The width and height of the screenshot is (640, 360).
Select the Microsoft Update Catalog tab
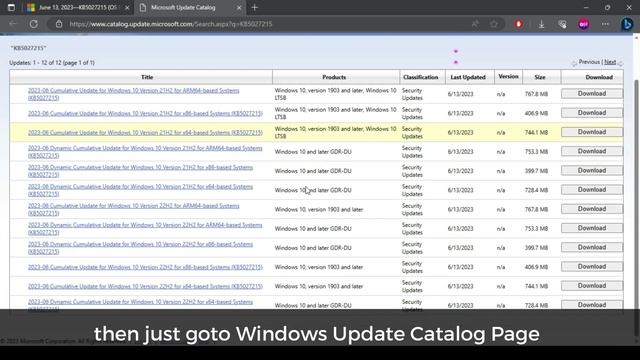(190, 7)
